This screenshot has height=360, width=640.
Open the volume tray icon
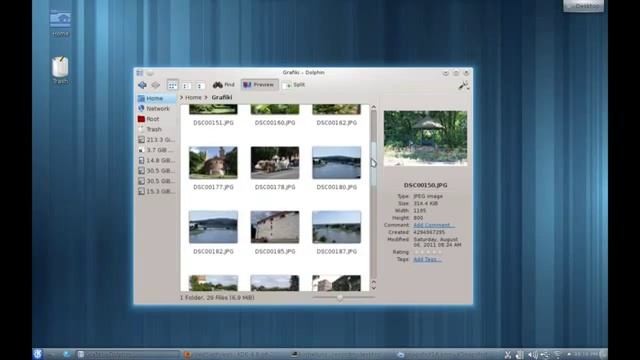pos(532,355)
